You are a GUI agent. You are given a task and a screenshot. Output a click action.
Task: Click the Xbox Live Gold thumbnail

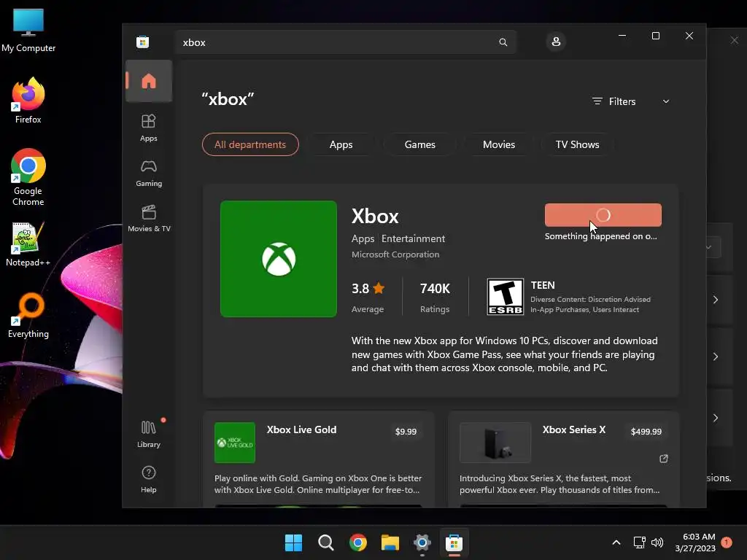click(x=235, y=443)
